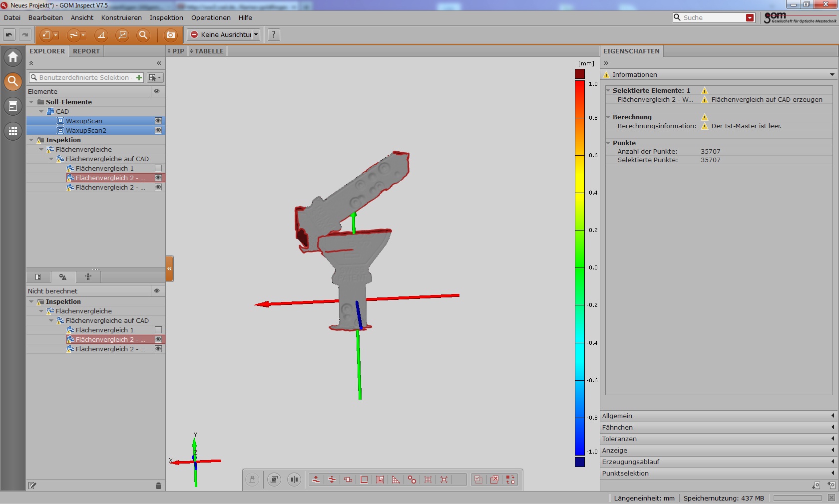Click the triangle measurement icon in orange toolbar
This screenshot has width=839, height=504.
[x=101, y=35]
